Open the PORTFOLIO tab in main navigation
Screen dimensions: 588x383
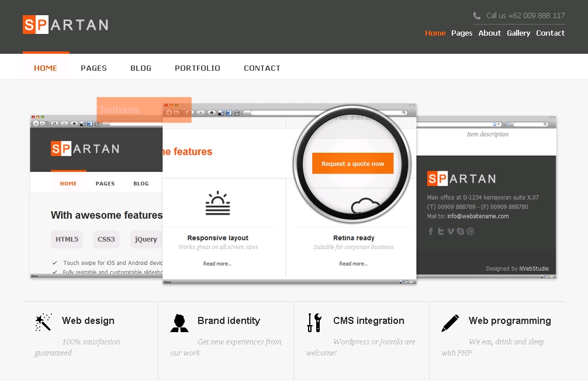[x=198, y=68]
